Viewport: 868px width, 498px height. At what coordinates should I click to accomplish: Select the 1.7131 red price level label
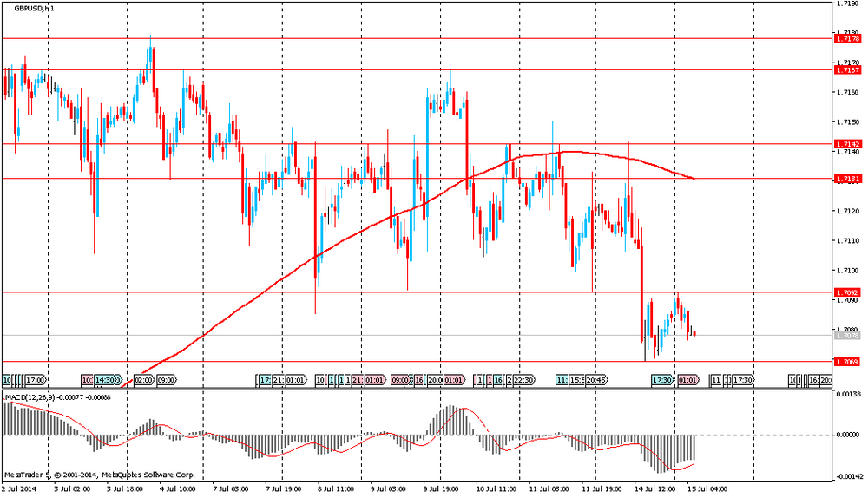pos(847,179)
